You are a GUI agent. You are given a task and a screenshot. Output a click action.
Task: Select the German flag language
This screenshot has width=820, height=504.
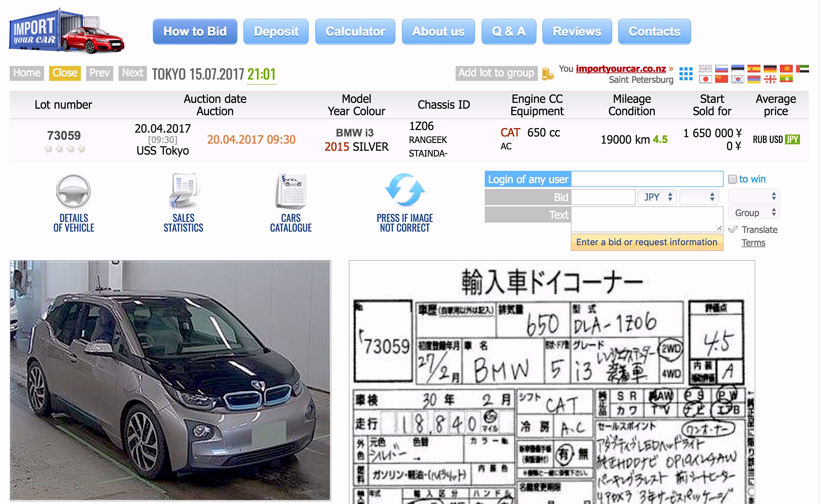tap(770, 69)
